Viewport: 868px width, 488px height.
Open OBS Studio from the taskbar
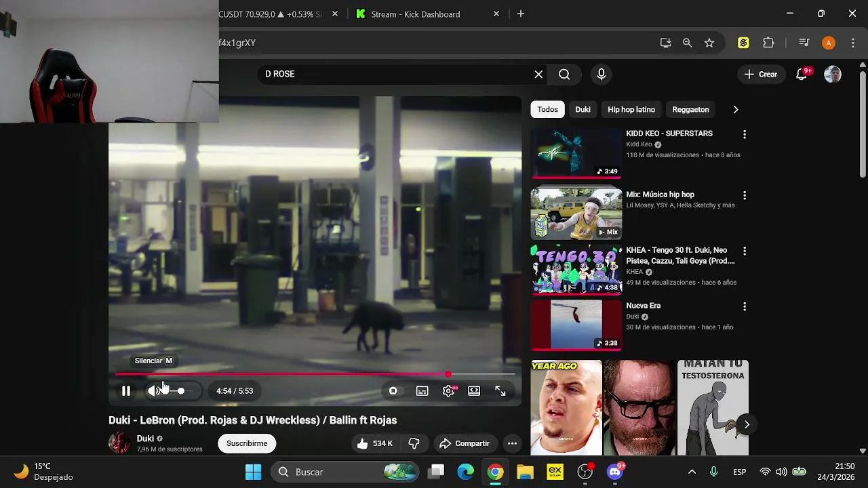click(585, 472)
